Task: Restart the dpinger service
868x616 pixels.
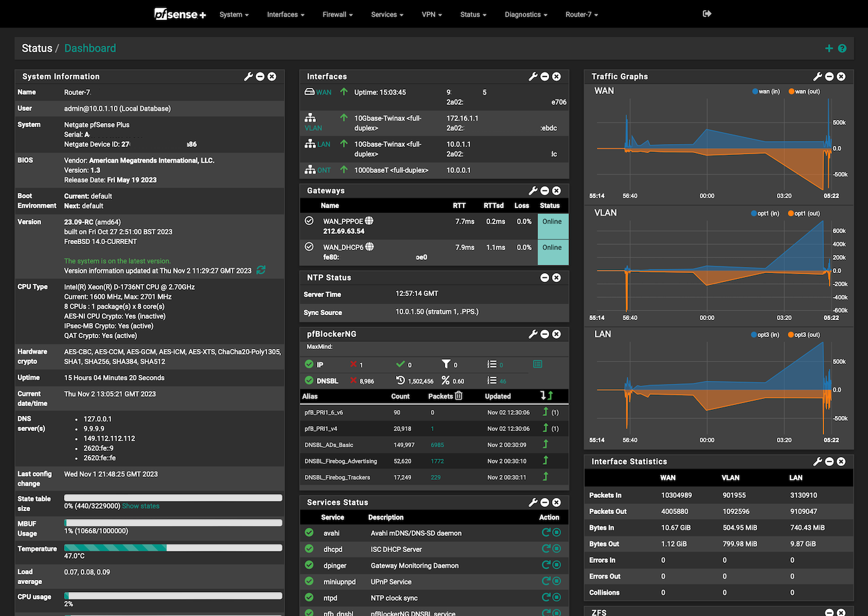Action: click(x=546, y=565)
